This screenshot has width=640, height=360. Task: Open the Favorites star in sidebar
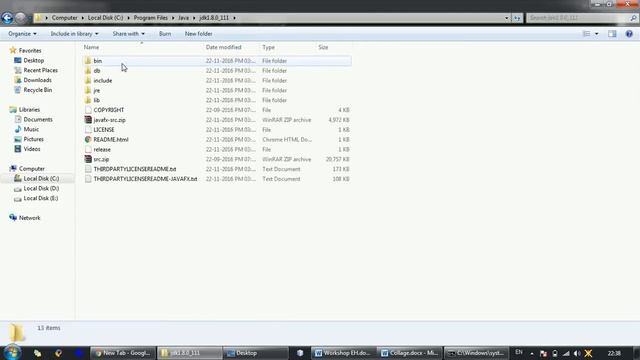pos(13,51)
